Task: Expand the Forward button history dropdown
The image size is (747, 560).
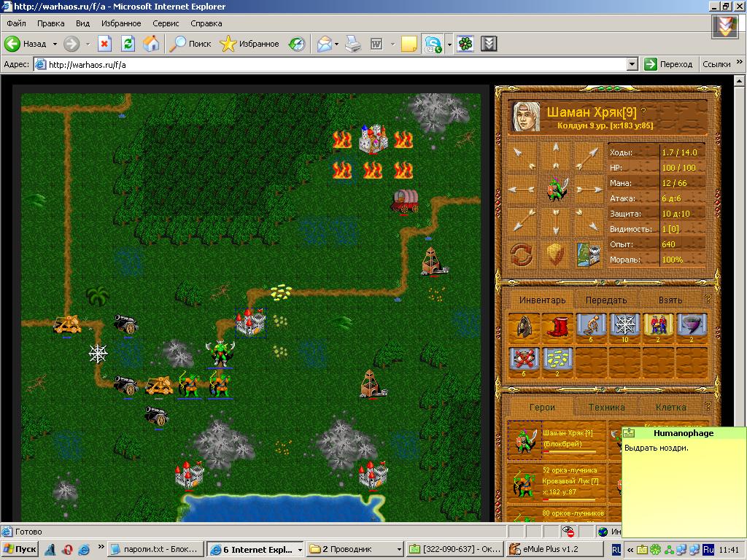Action: click(x=88, y=44)
